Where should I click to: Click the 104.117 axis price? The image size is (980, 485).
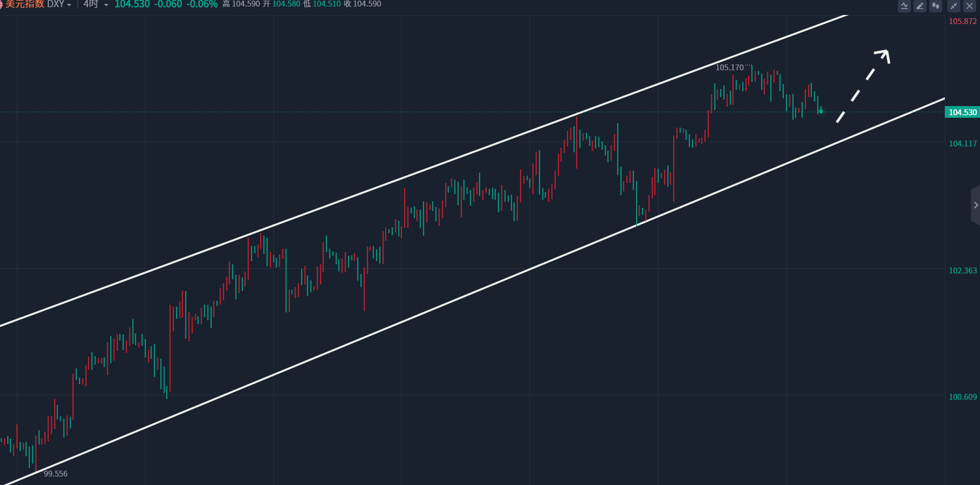[x=962, y=144]
